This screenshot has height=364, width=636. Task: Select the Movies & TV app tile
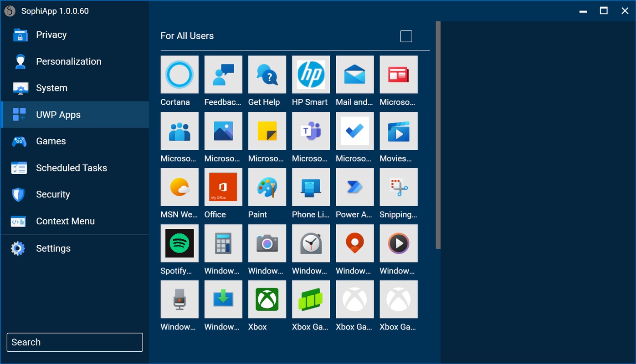[399, 131]
